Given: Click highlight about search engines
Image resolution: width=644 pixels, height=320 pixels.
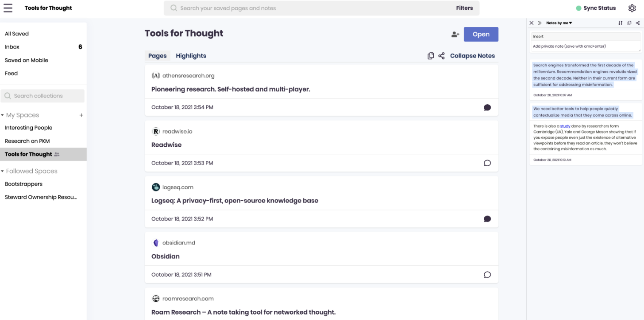Looking at the screenshot, I should [x=585, y=75].
